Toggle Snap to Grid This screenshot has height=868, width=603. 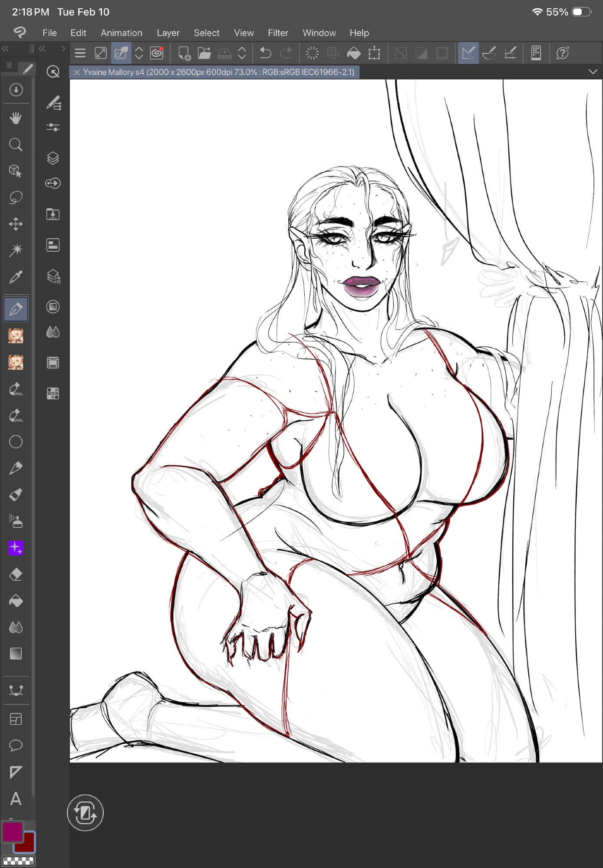(x=510, y=53)
